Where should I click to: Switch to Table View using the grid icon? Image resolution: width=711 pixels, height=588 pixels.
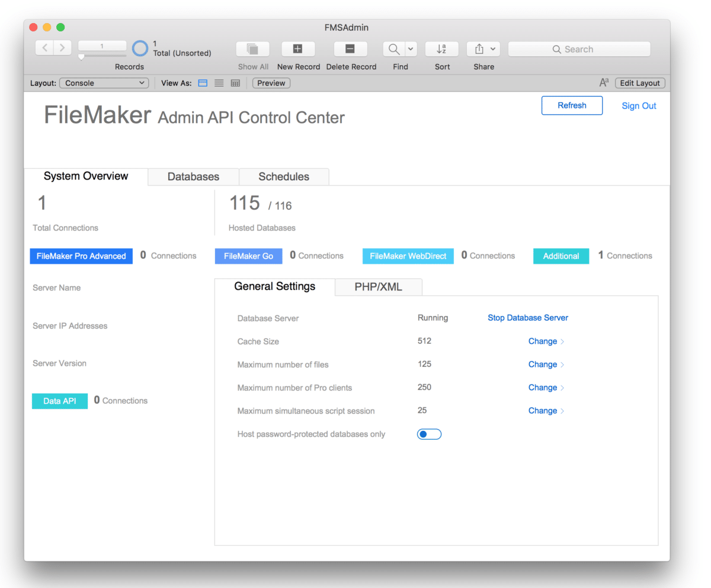click(235, 83)
